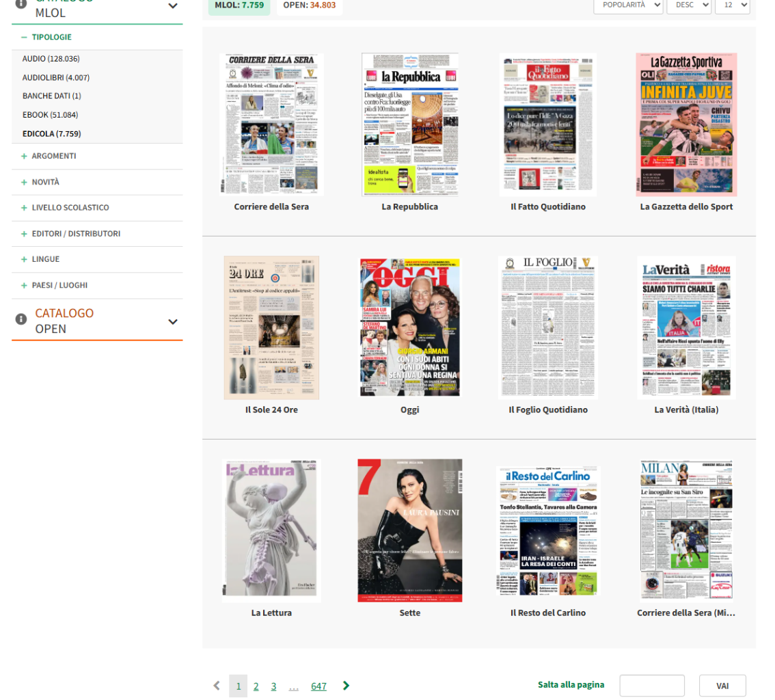Open the Popolarità sort dropdown
Screen dimensions: 775x700
pos(628,5)
